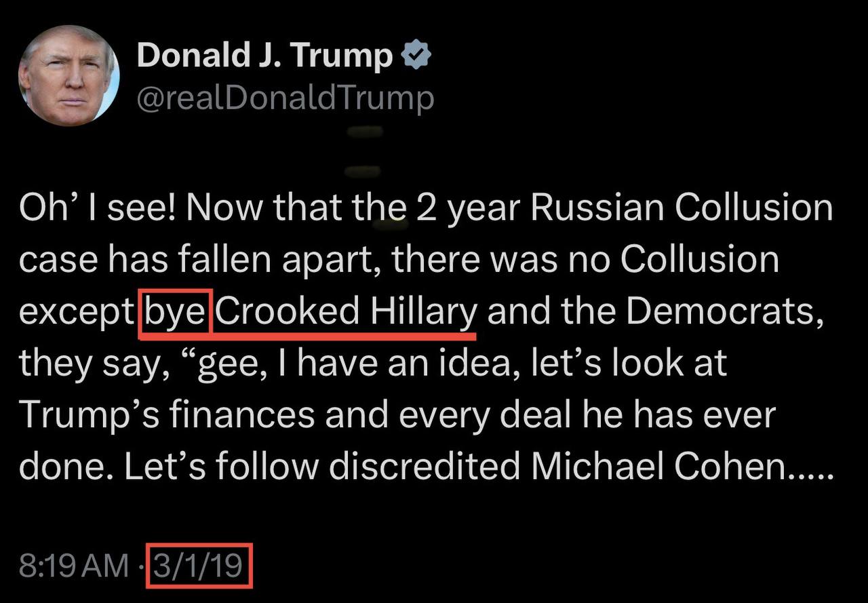Click the opening words "Oh' I see!"
The width and height of the screenshot is (868, 603).
coord(92,208)
